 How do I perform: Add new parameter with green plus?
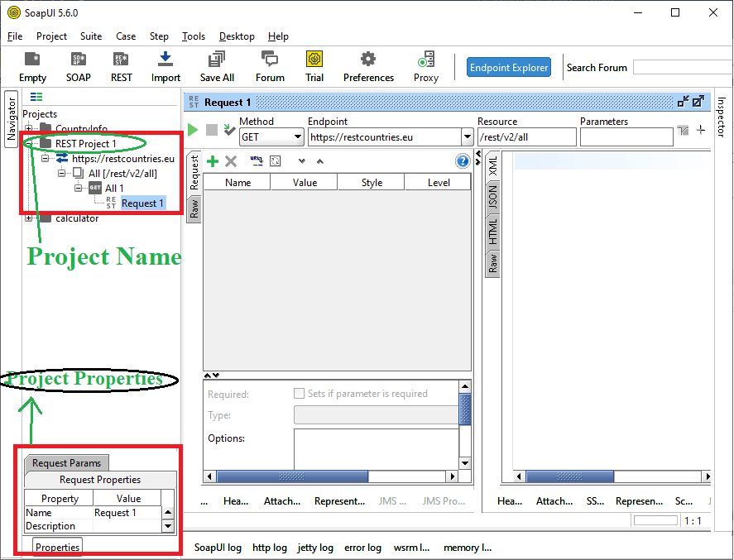coord(213,161)
